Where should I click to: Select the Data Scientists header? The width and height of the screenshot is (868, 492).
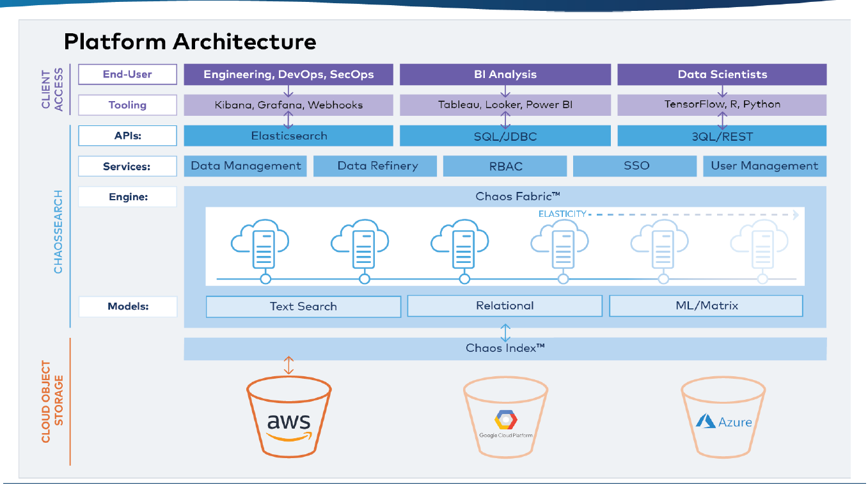(x=722, y=74)
